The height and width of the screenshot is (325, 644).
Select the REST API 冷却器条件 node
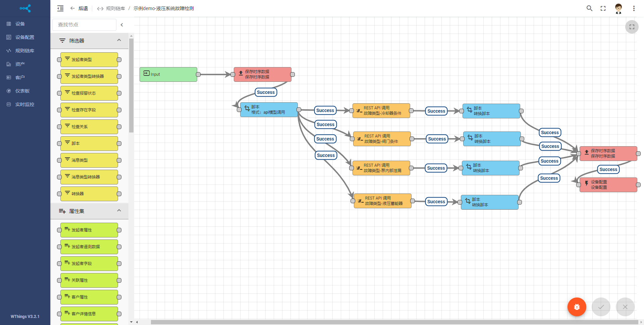click(x=381, y=111)
